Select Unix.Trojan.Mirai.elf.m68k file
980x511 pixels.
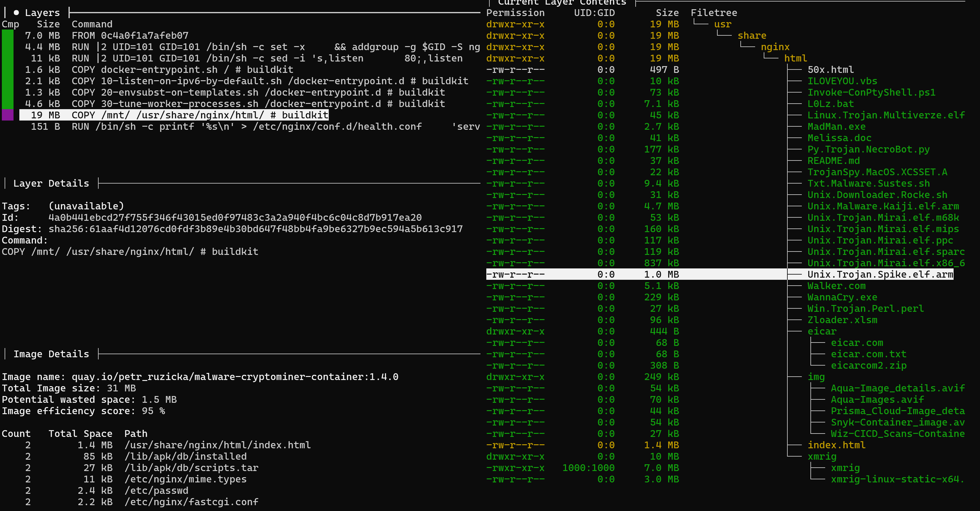click(883, 217)
